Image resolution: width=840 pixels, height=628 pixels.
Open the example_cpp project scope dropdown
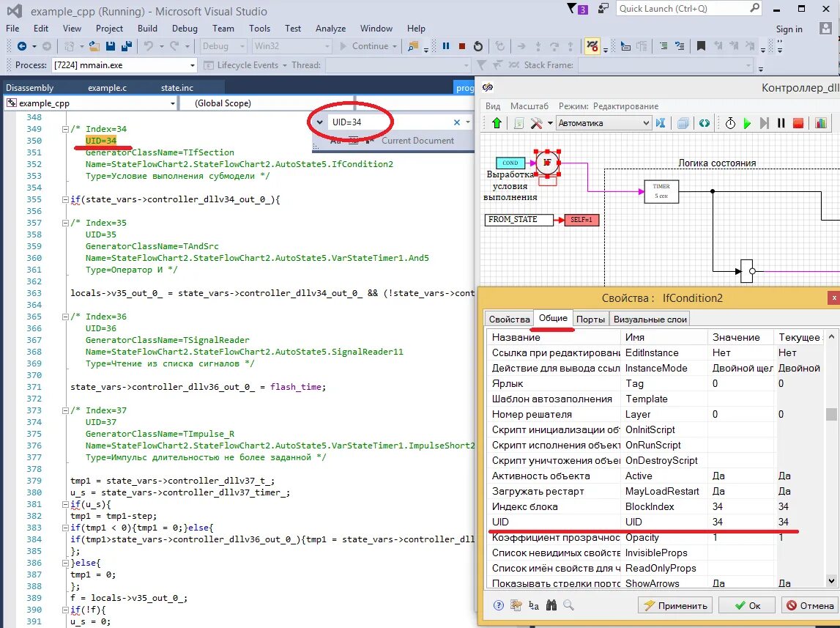click(x=173, y=103)
